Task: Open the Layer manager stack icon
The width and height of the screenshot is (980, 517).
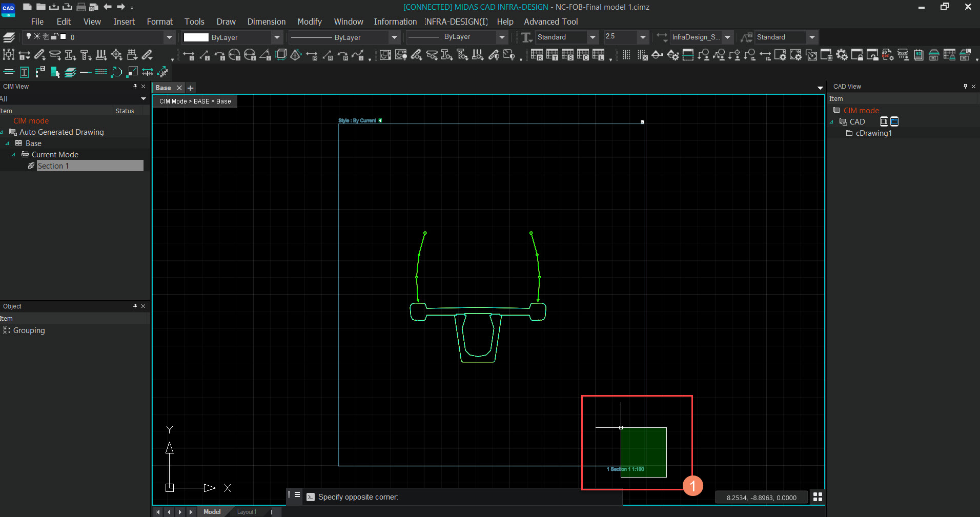Action: [x=9, y=37]
